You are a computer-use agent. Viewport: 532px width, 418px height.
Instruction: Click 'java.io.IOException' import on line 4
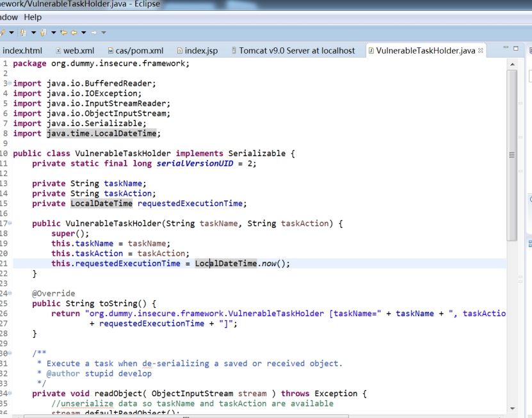tap(92, 93)
